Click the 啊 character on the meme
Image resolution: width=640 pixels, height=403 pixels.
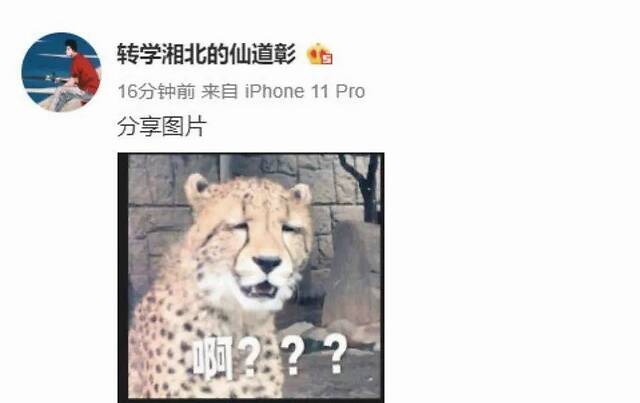click(x=213, y=359)
